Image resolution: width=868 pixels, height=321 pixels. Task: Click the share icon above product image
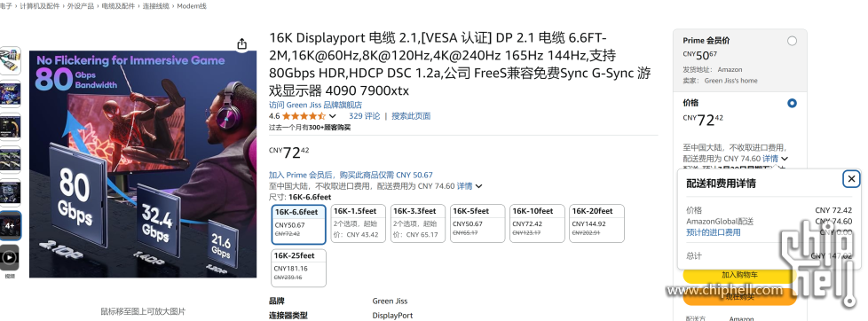pyautogui.click(x=242, y=43)
